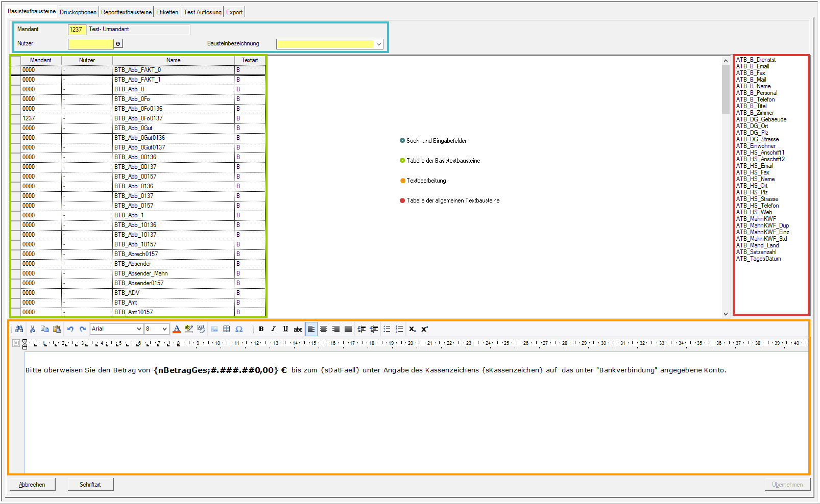
Task: Toggle strikethrough formatting
Action: point(298,329)
